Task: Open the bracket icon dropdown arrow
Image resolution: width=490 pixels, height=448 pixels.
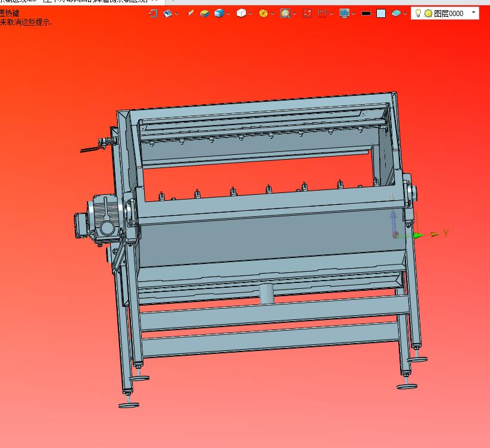Action: click(331, 14)
